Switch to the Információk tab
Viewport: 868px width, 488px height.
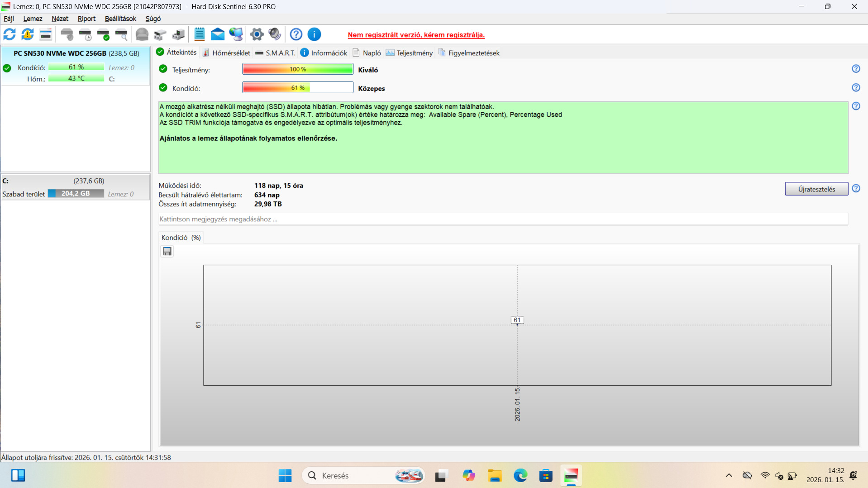324,53
